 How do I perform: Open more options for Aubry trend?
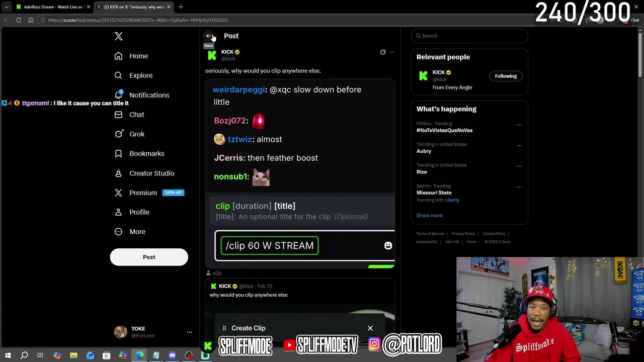click(519, 146)
